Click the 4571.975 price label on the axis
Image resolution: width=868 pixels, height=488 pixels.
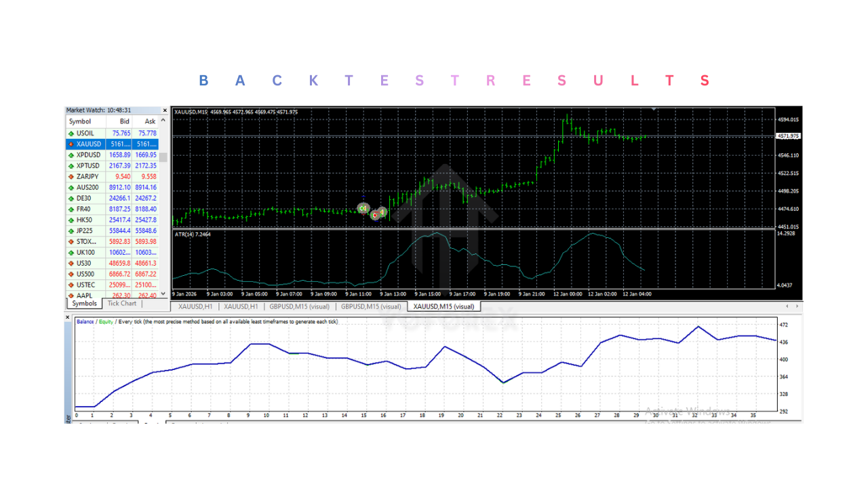790,136
